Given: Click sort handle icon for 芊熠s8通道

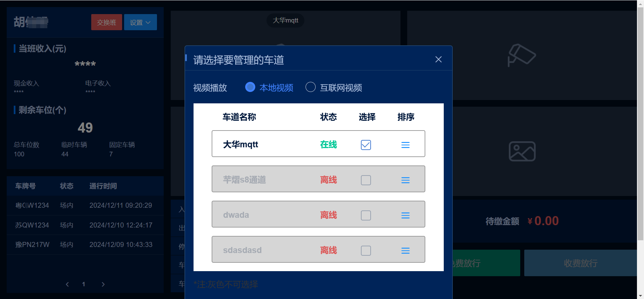Looking at the screenshot, I should [406, 180].
